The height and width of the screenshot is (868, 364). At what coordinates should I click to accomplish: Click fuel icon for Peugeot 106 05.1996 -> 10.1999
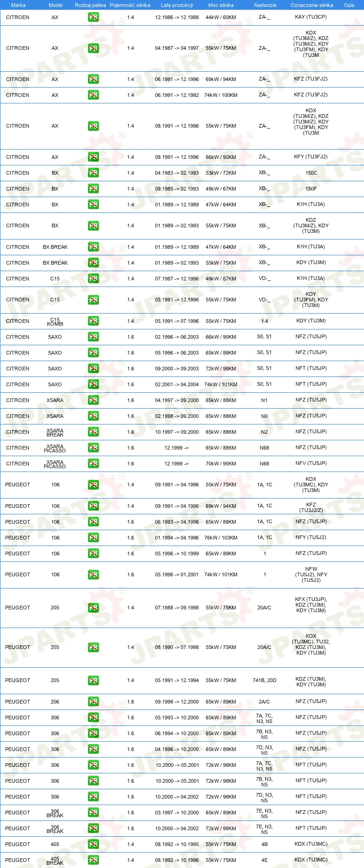(93, 554)
